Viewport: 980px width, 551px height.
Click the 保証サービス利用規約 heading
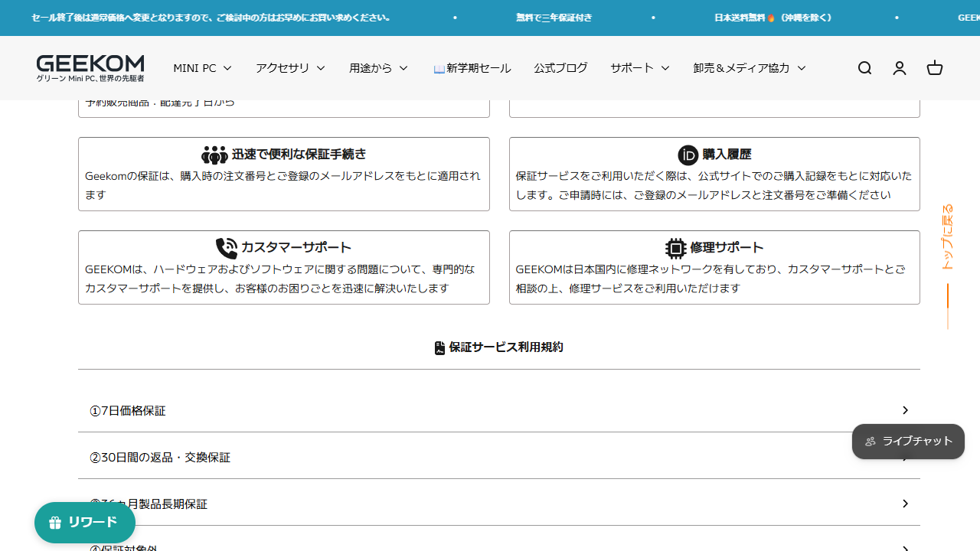pyautogui.click(x=506, y=347)
